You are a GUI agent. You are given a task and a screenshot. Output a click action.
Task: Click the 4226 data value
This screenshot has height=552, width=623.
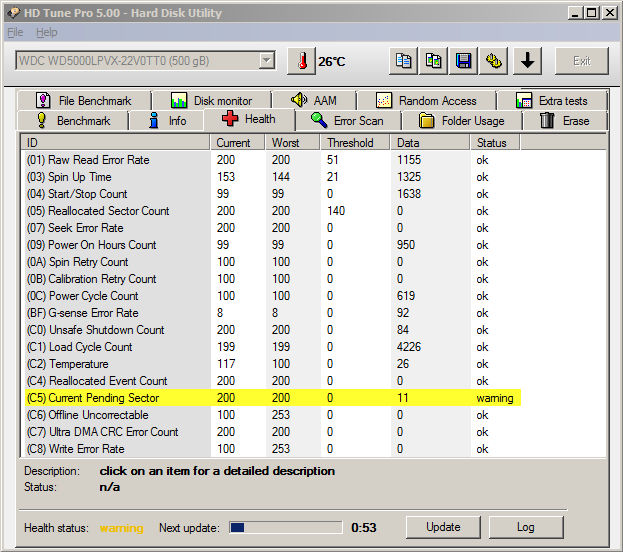408,347
